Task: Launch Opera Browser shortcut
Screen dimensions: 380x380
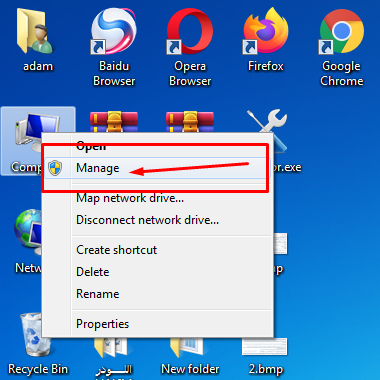Action: [x=190, y=31]
